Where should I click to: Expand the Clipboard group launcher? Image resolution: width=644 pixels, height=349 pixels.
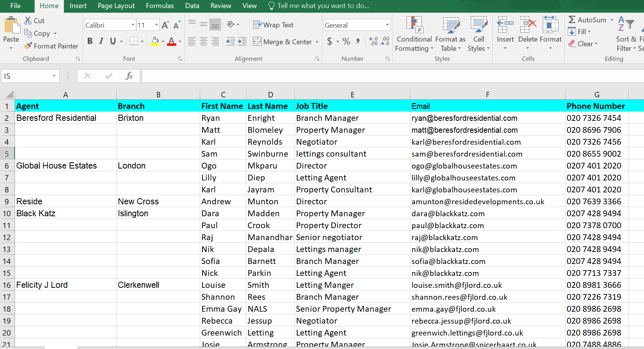78,58
